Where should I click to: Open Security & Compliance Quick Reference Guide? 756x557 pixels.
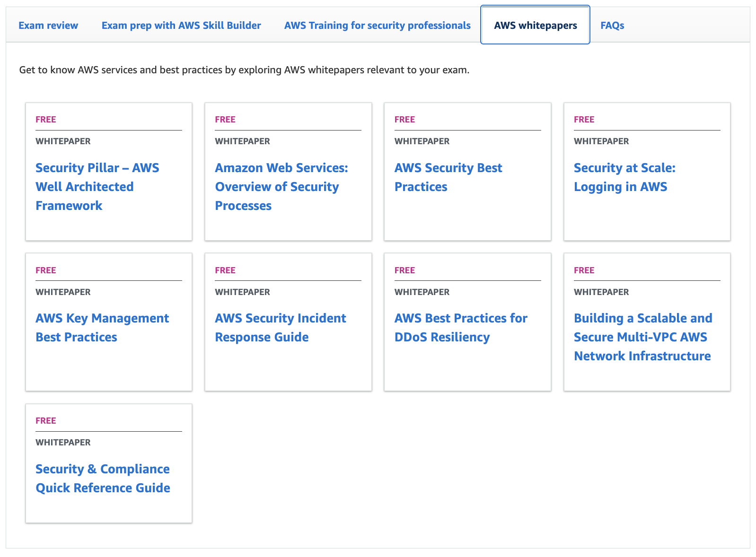[x=103, y=479]
